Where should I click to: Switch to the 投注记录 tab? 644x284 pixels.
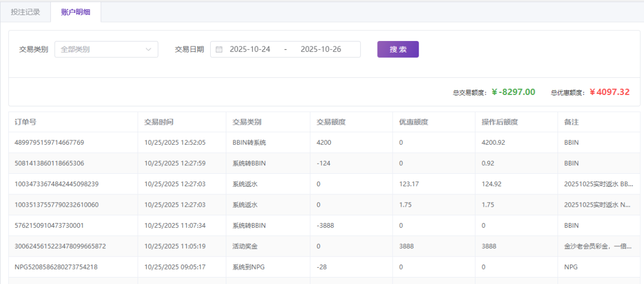pos(25,12)
